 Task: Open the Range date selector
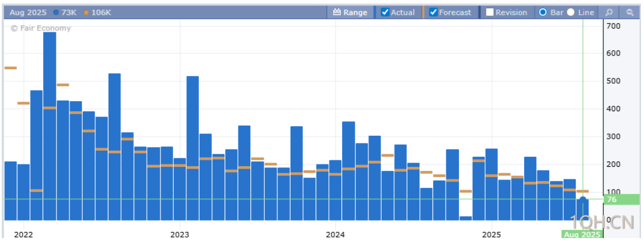tap(350, 12)
